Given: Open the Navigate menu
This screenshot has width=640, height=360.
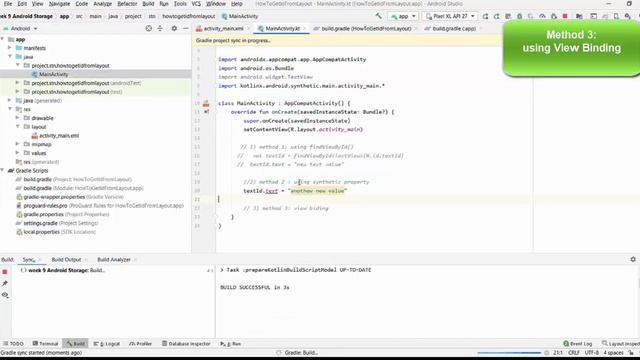Looking at the screenshot, I should pyautogui.click(x=59, y=4).
